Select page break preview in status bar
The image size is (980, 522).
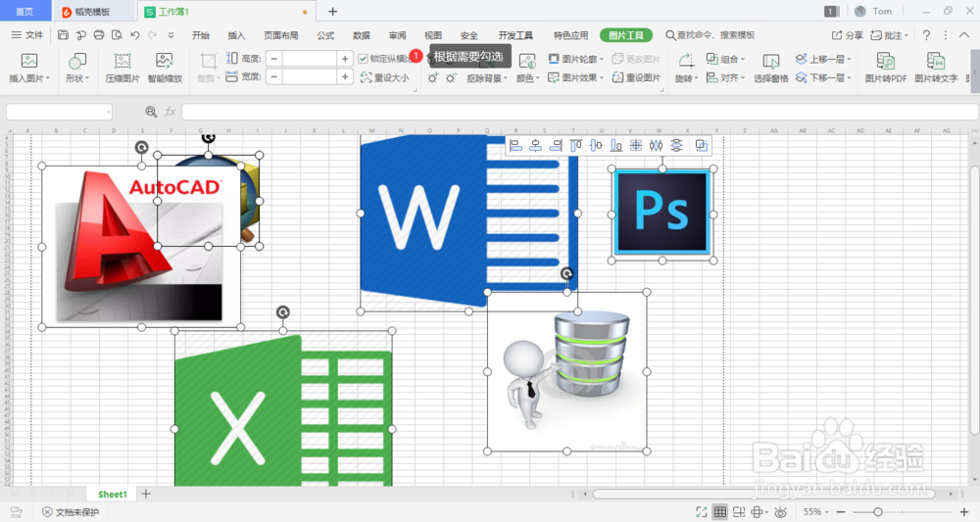point(739,512)
